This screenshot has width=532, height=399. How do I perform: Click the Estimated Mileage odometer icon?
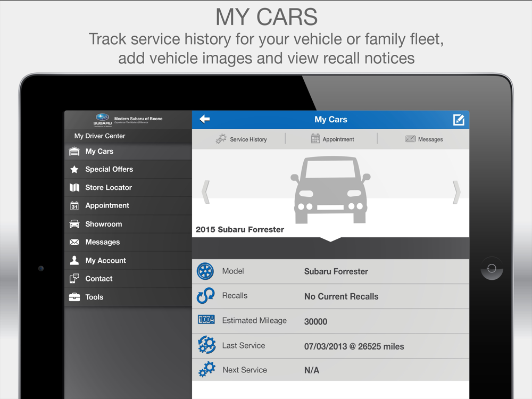[x=206, y=320]
